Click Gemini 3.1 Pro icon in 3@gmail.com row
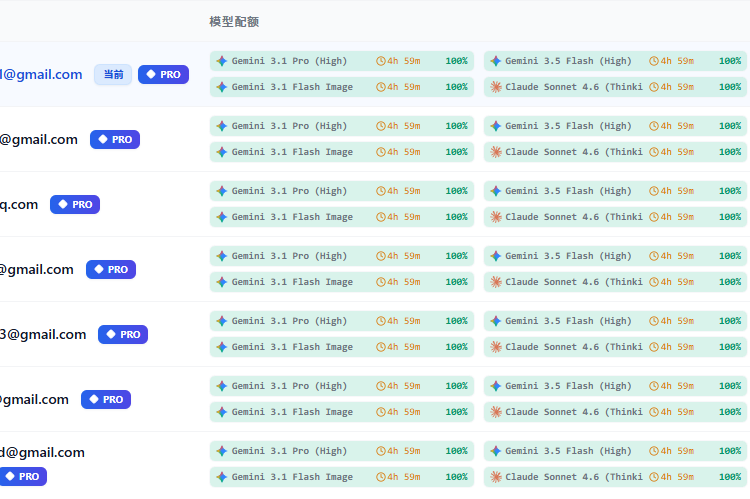The width and height of the screenshot is (750, 499). (x=221, y=321)
